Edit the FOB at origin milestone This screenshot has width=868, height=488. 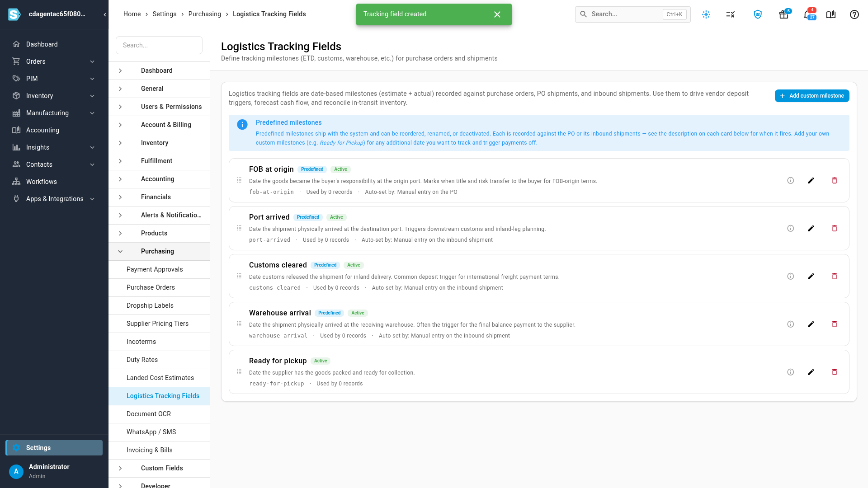coord(811,181)
